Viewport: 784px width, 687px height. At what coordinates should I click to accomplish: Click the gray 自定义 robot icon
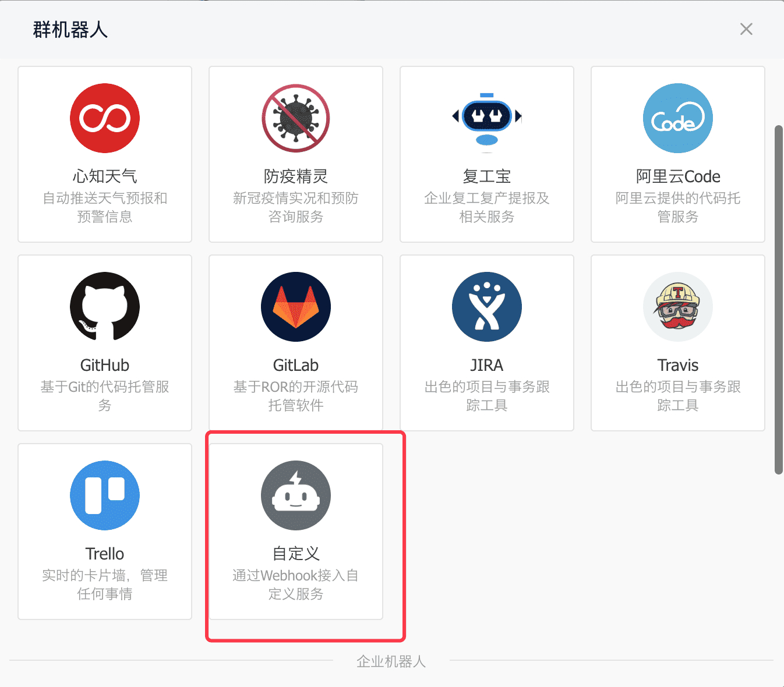pyautogui.click(x=296, y=495)
